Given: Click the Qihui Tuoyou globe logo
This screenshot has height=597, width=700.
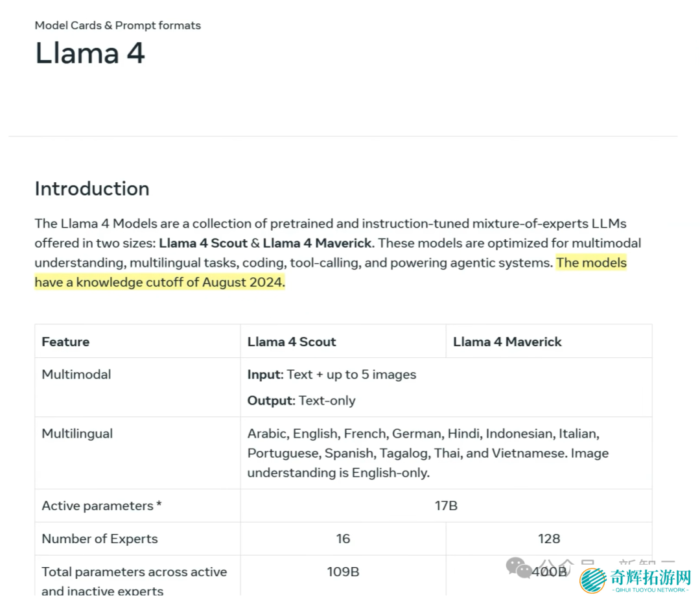Looking at the screenshot, I should (592, 580).
